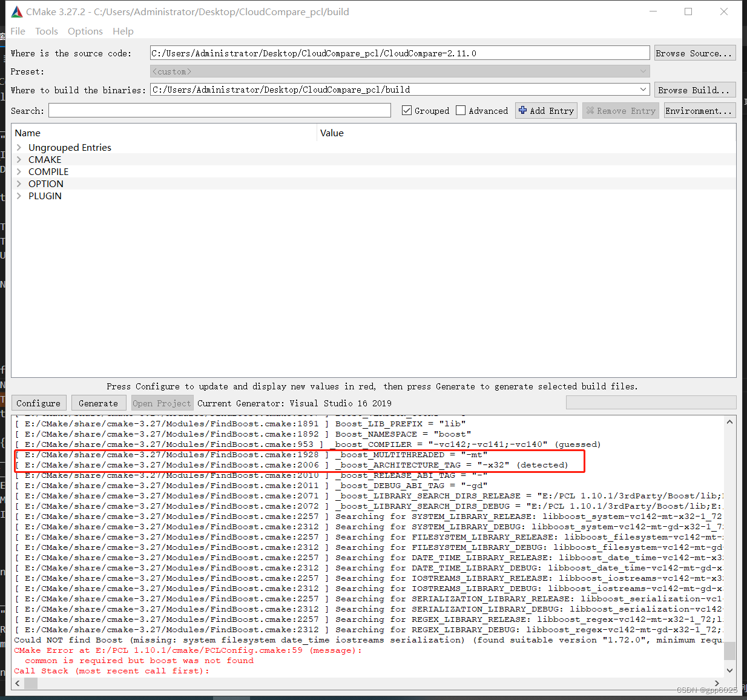Click Browse Build button
This screenshot has height=700, width=747.
coord(696,90)
